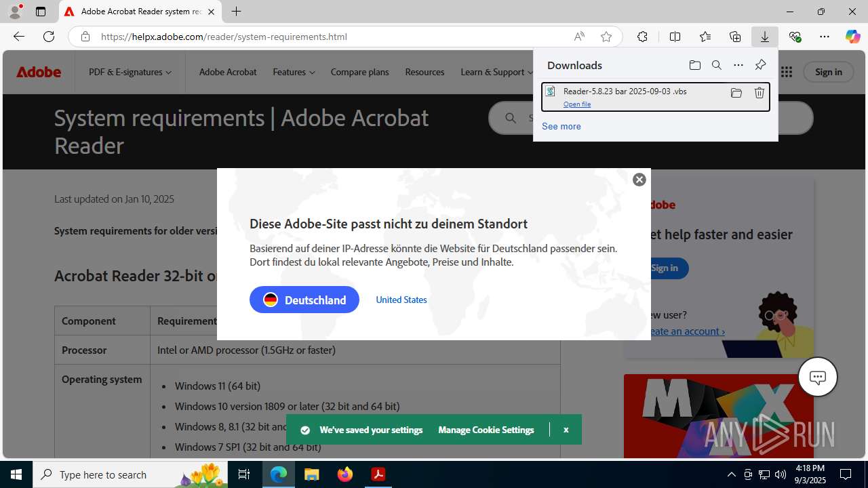The height and width of the screenshot is (488, 868).
Task: Open Compare plans nav item
Action: 360,72
